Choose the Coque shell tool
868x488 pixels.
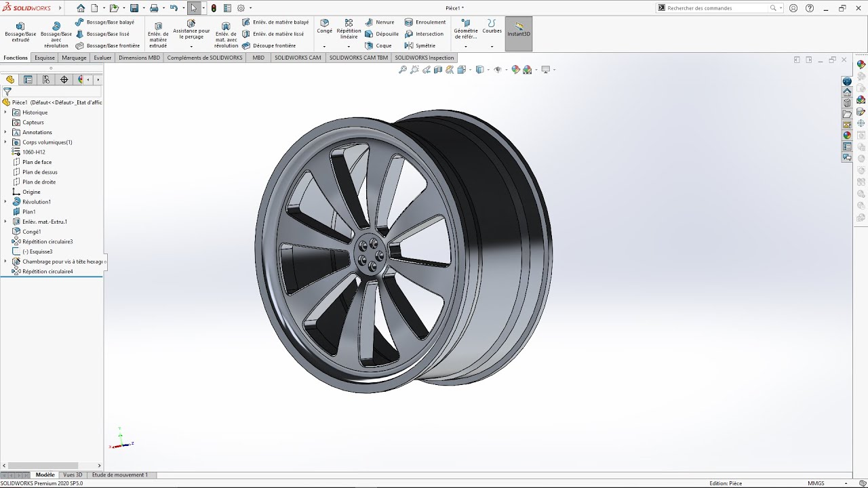(x=378, y=46)
